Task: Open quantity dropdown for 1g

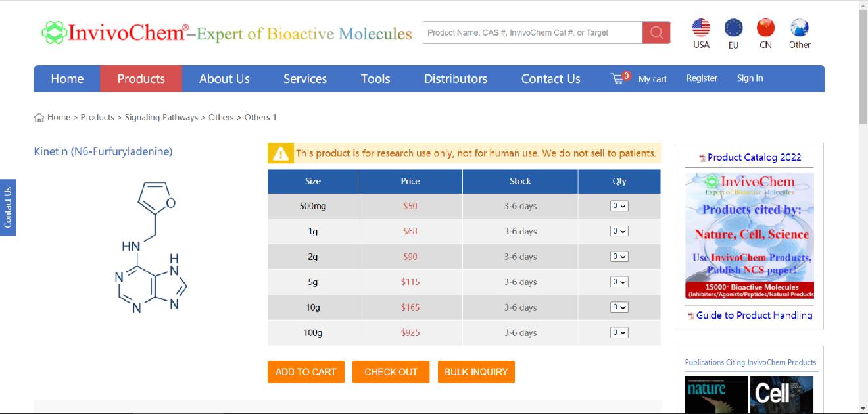Action: 619,231
